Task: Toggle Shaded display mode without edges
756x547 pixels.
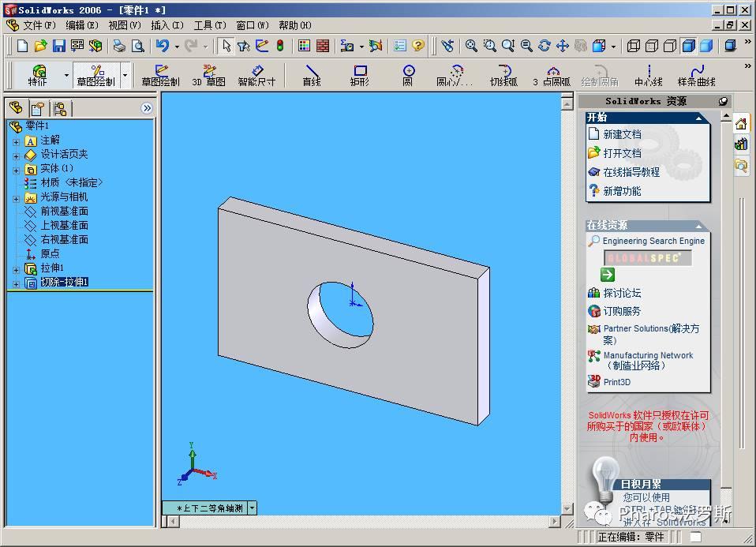Action: (706, 46)
